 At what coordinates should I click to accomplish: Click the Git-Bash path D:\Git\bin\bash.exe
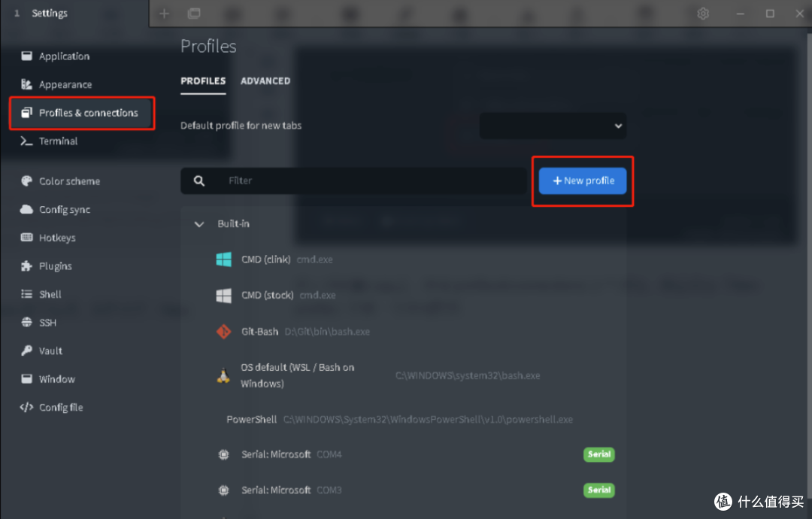(327, 332)
